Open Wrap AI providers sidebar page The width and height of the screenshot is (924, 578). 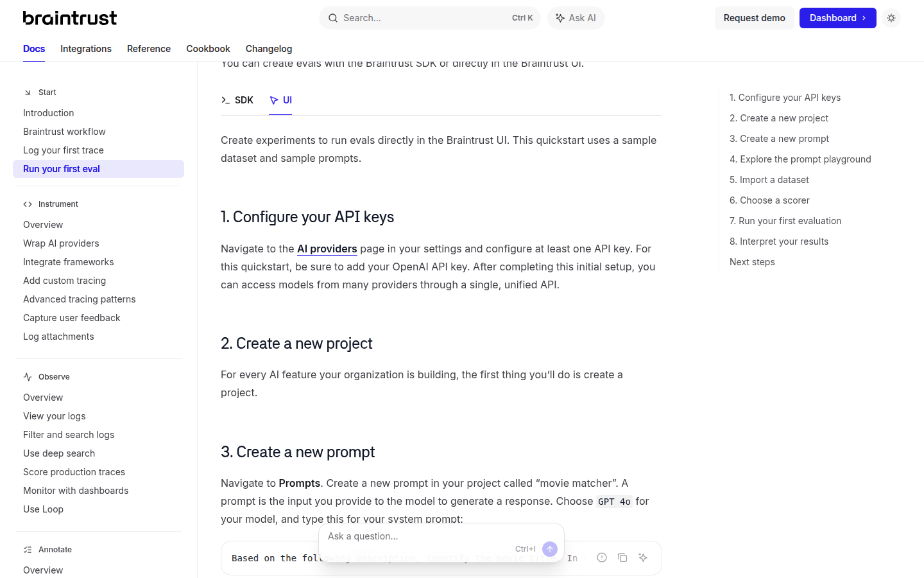(61, 243)
